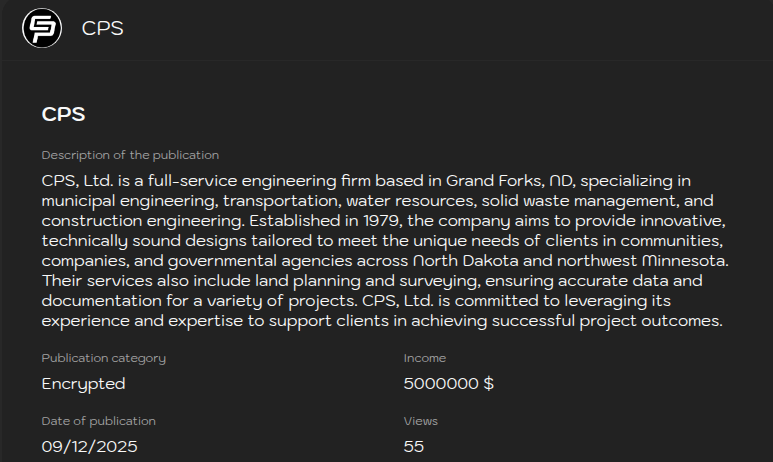Click the "Description of the publication" label
773x462 pixels.
click(x=130, y=155)
